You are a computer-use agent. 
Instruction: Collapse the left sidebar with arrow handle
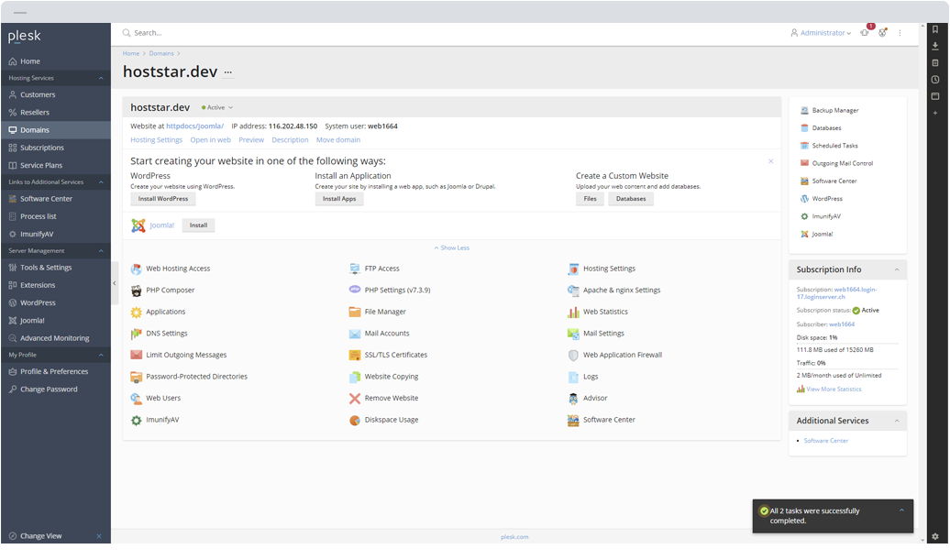click(114, 283)
